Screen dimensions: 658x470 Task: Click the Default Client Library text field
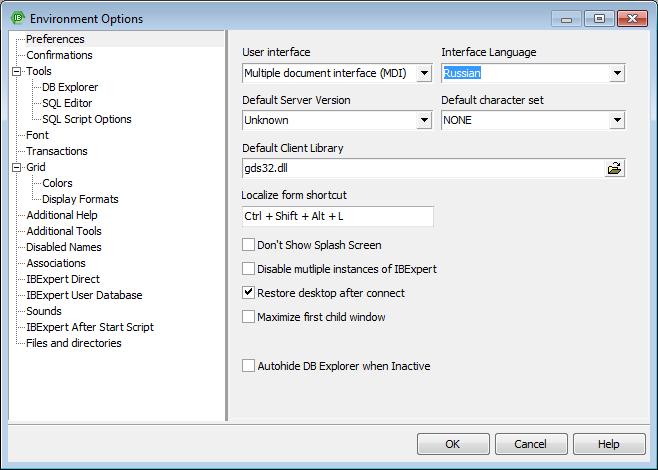423,168
